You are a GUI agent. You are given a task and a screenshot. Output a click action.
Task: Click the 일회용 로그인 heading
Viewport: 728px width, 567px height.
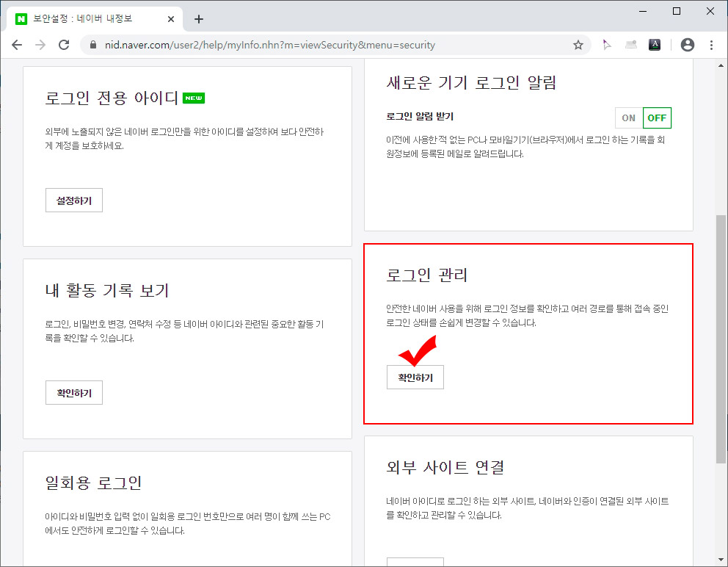click(93, 483)
